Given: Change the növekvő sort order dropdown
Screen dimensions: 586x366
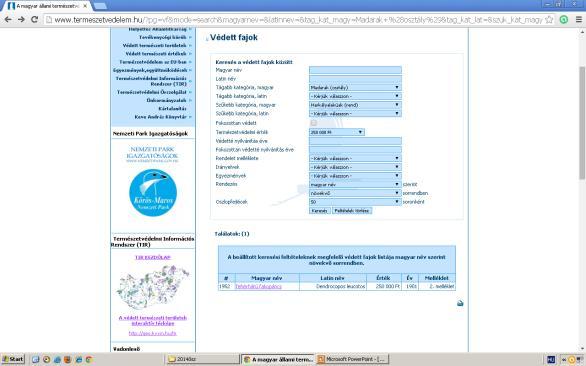Looking at the screenshot, I should tap(355, 193).
